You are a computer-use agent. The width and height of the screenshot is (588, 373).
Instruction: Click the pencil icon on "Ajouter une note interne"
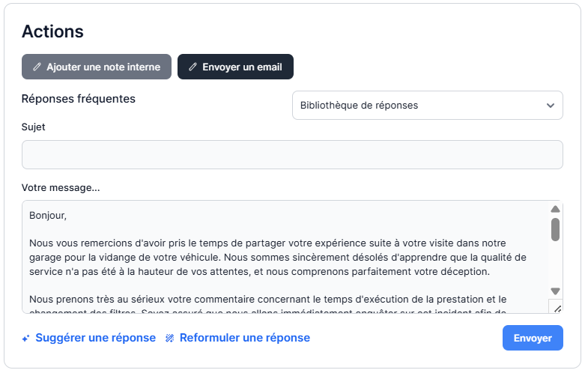pos(37,67)
